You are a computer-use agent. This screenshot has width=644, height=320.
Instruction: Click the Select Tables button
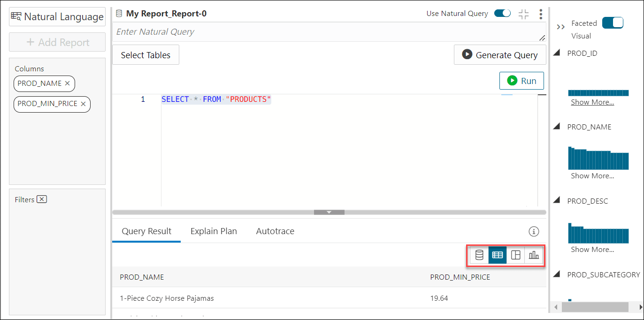pos(146,55)
